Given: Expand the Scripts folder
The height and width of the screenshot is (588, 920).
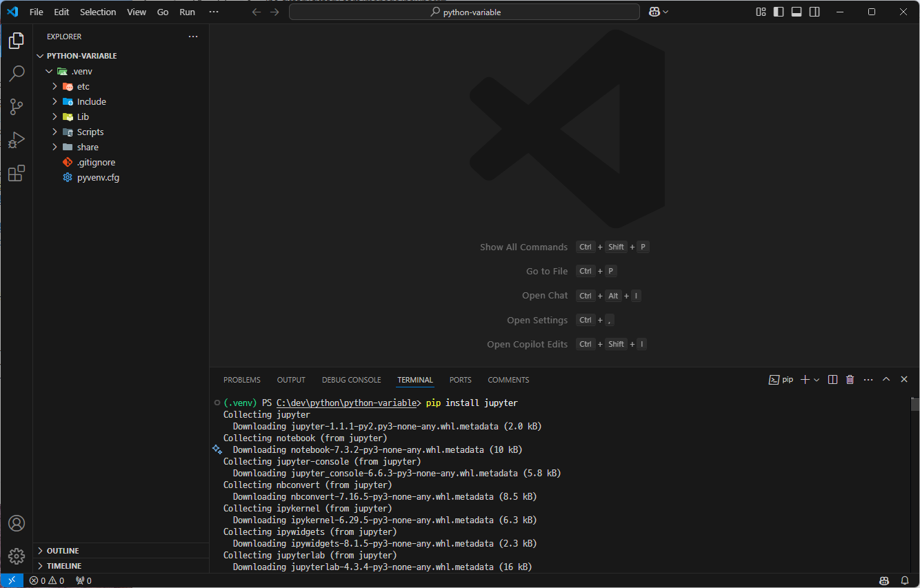Looking at the screenshot, I should [x=54, y=132].
